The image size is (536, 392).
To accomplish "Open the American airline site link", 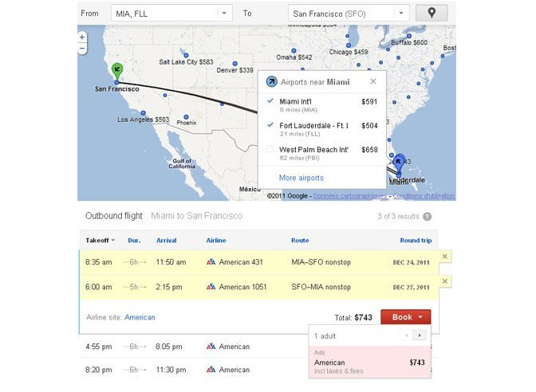I will (x=140, y=317).
